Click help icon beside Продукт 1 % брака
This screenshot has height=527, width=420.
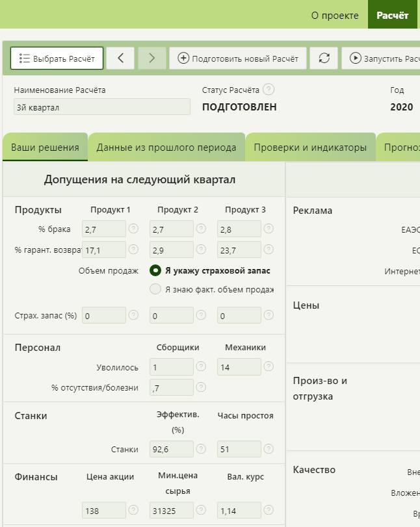tap(133, 229)
